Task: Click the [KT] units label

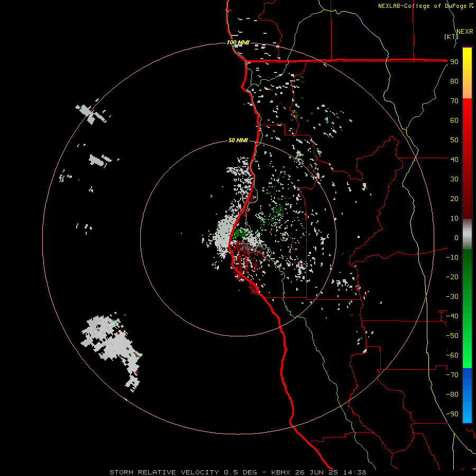Action: click(x=452, y=36)
